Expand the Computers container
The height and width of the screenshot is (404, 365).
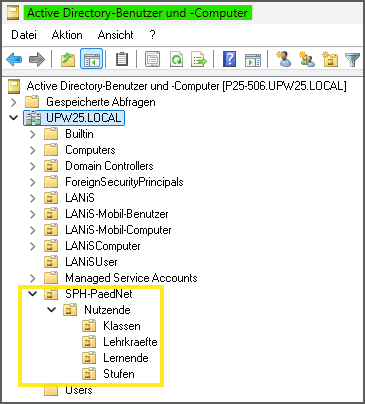click(33, 150)
